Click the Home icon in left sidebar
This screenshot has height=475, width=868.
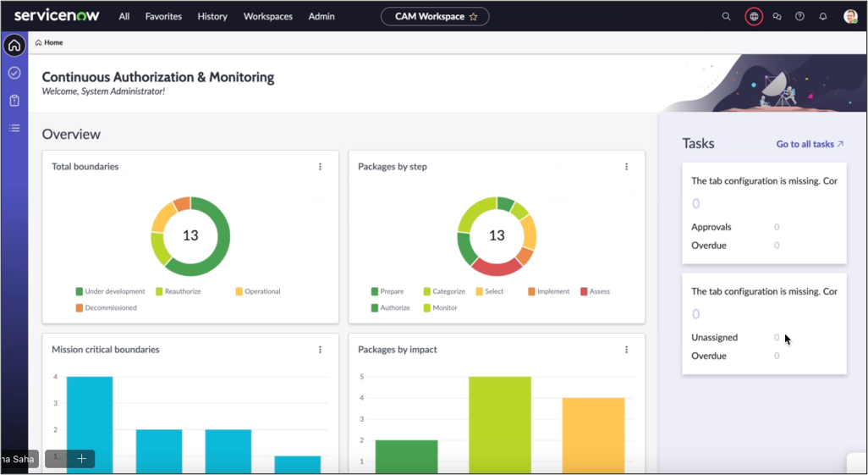(14, 45)
